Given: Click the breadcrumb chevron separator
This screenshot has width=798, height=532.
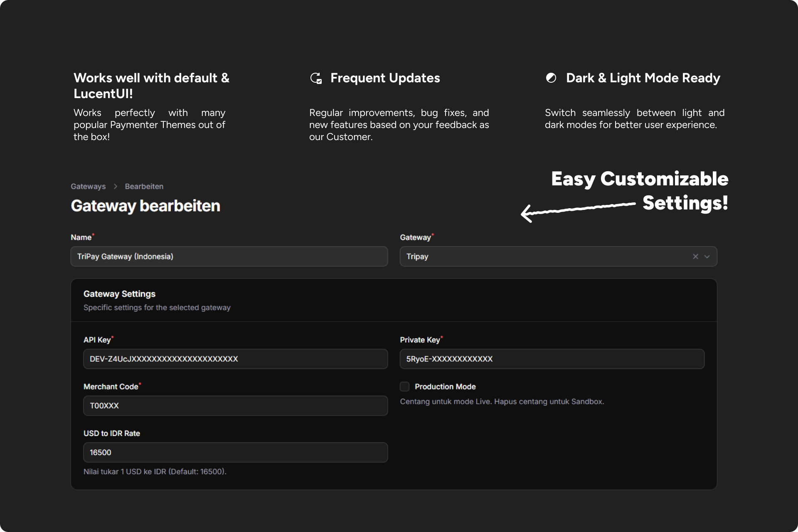Looking at the screenshot, I should (116, 187).
